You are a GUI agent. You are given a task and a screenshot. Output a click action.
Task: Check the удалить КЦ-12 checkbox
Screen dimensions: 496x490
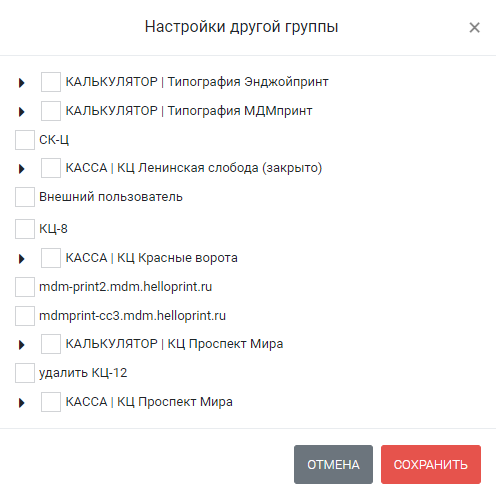click(25, 373)
